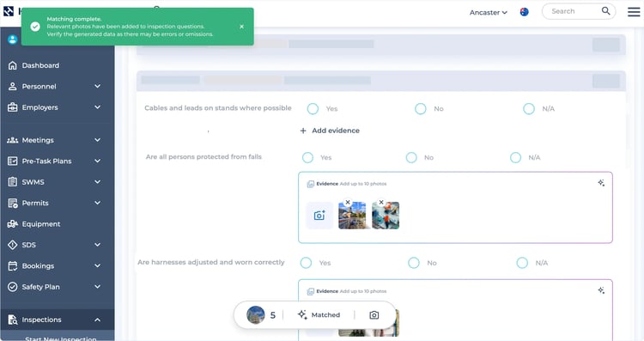
Task: Click the Australian flag language icon
Action: pyautogui.click(x=524, y=12)
